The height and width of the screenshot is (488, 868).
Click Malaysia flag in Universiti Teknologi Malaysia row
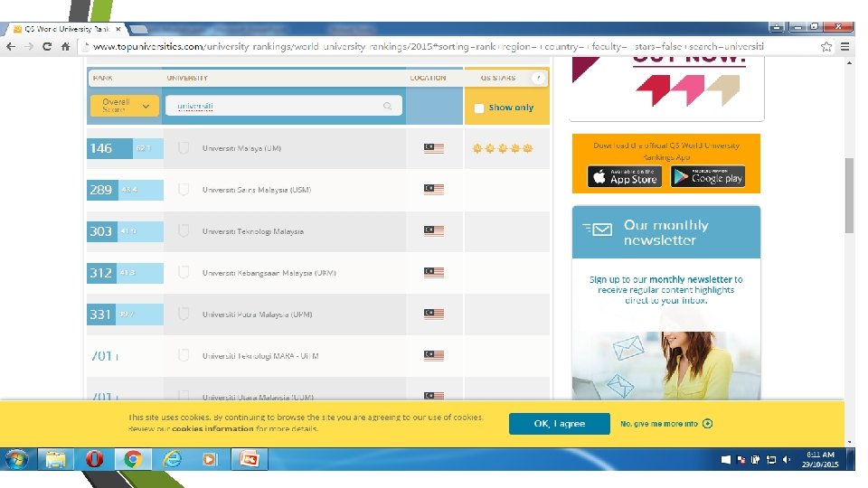pos(434,230)
